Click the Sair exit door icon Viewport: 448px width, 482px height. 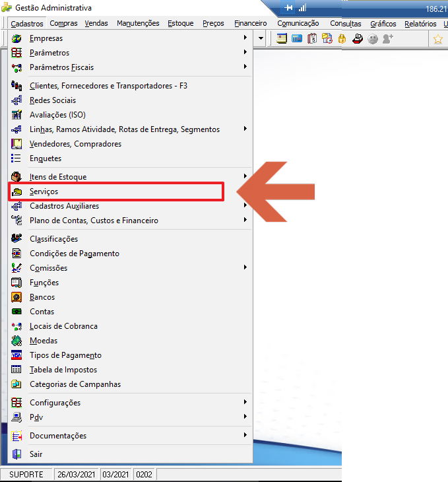point(16,454)
